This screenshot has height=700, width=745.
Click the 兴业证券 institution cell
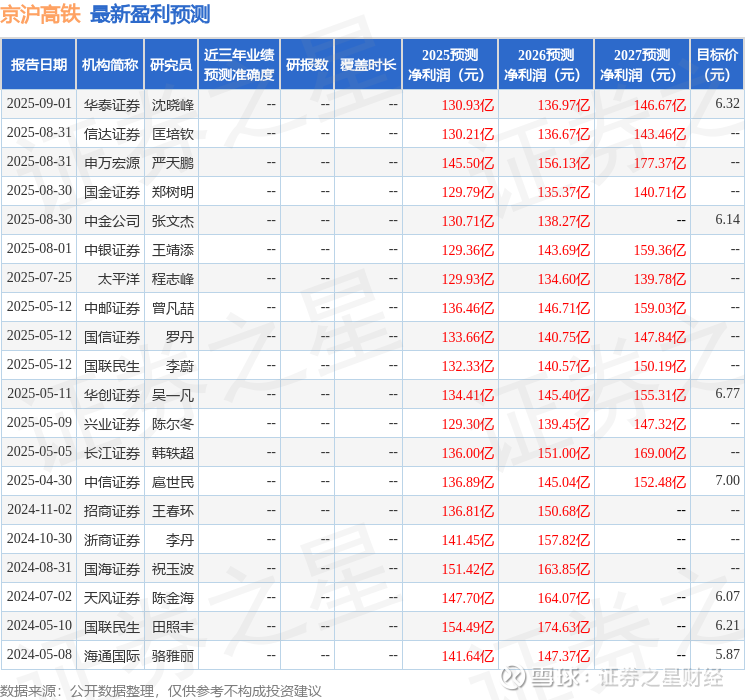112,424
